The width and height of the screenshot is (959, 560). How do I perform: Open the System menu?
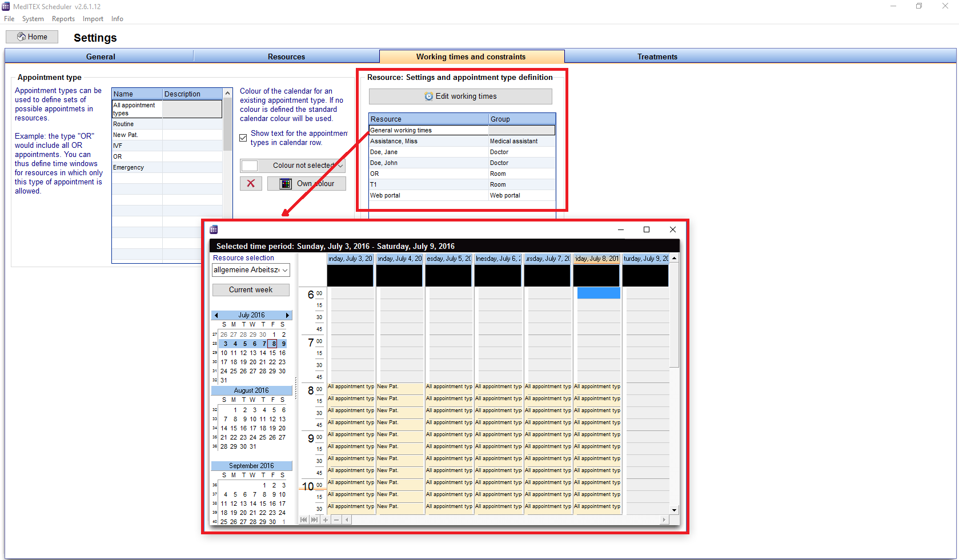pos(33,19)
